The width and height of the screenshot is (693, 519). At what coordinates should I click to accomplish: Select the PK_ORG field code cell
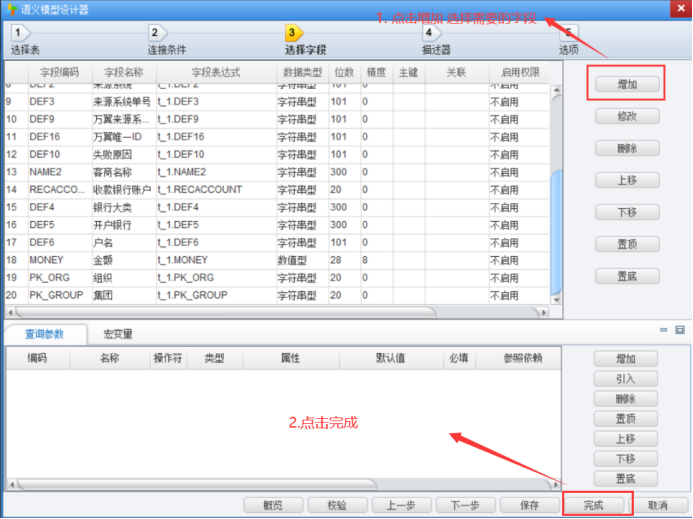point(60,278)
